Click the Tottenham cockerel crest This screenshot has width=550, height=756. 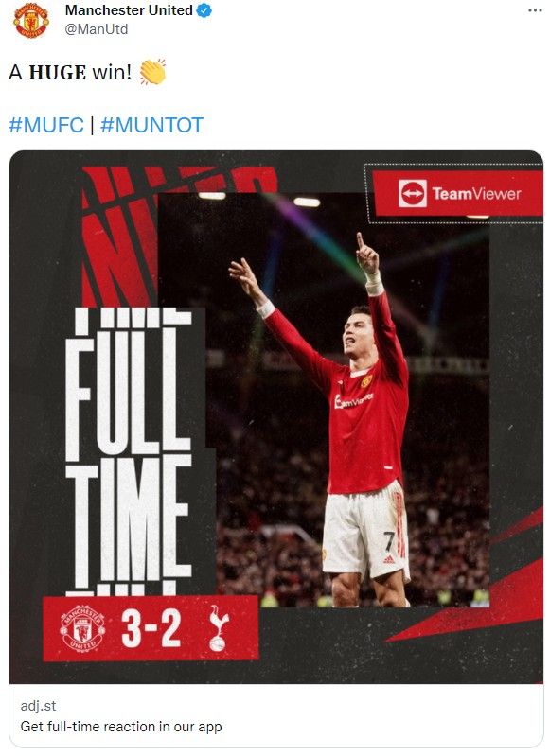pyautogui.click(x=218, y=628)
